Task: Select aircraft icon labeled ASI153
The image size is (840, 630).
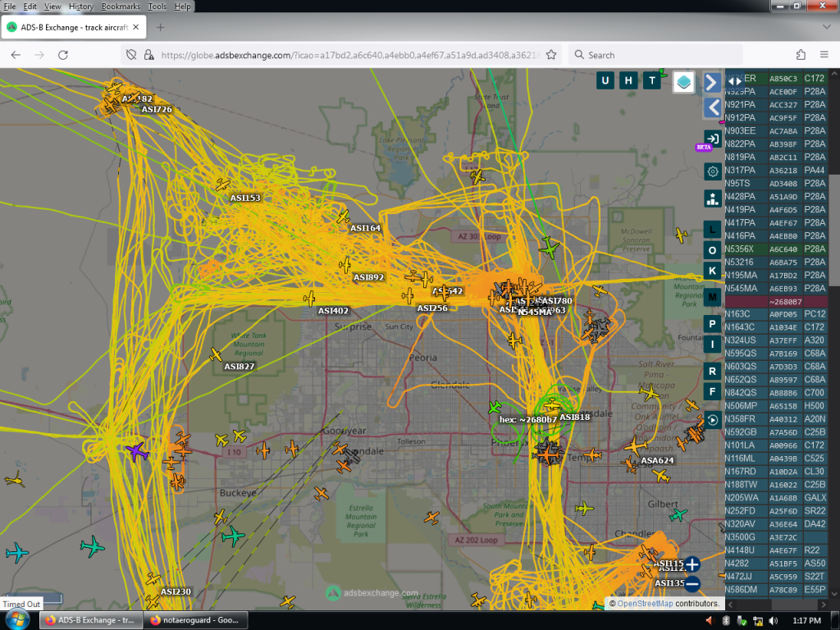Action: click(222, 185)
